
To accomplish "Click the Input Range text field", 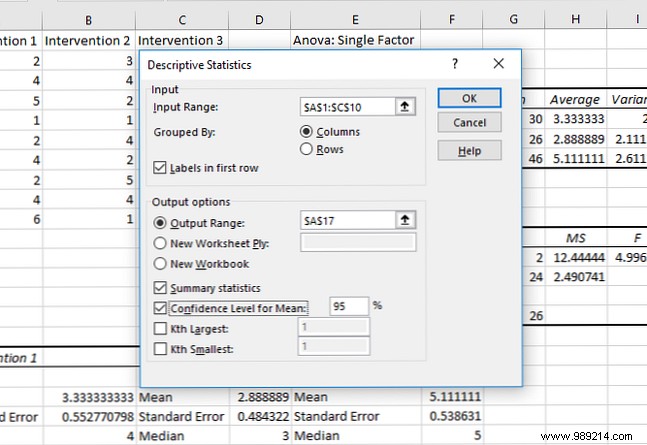I will click(348, 107).
